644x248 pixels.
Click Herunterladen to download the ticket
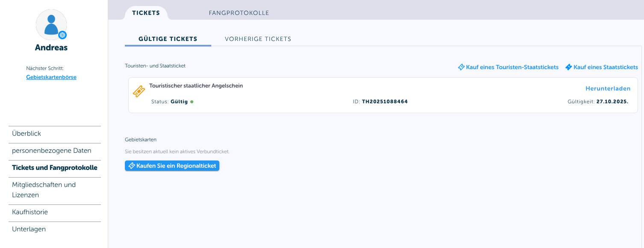(608, 89)
